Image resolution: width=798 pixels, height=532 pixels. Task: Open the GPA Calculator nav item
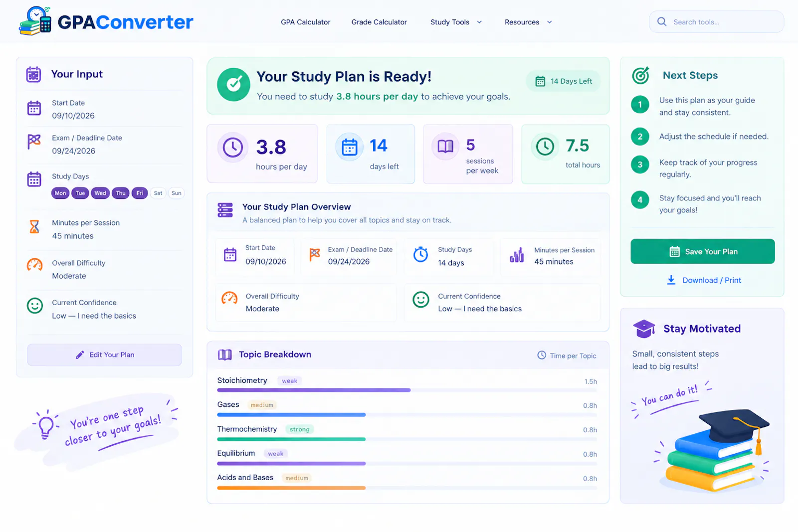coord(306,22)
